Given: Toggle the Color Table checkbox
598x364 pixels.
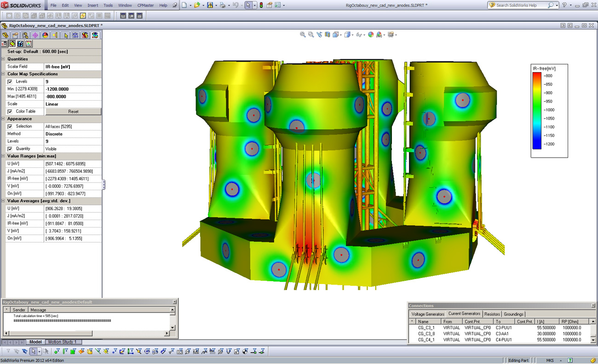Looking at the screenshot, I should pos(10,112).
